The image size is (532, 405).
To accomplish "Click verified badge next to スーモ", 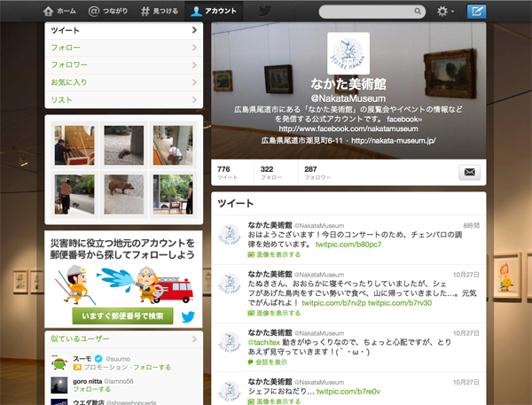I will click(98, 359).
